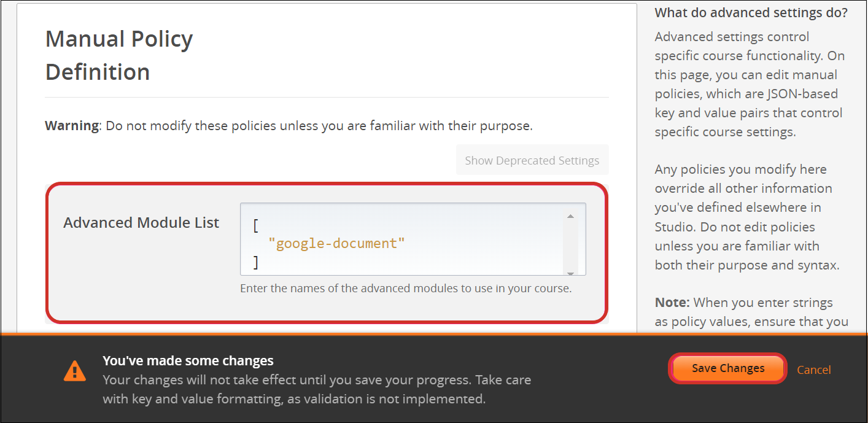
Task: Click the Warning text about modifying policies
Action: 288,126
